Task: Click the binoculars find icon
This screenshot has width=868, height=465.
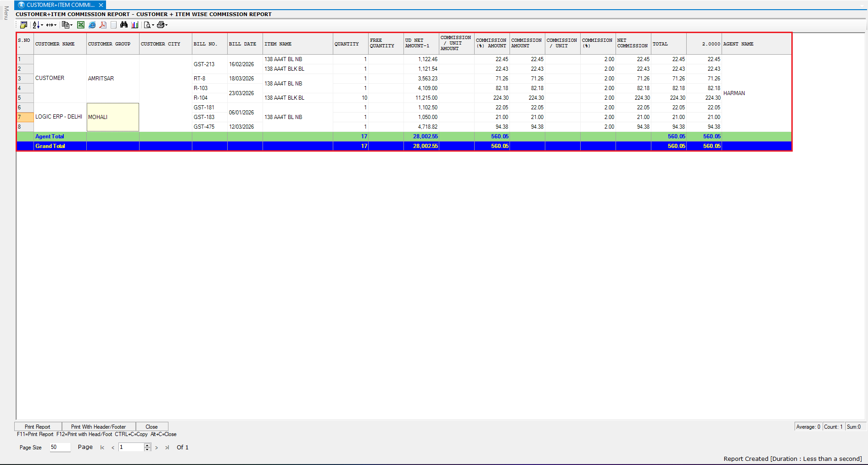Action: coord(123,25)
